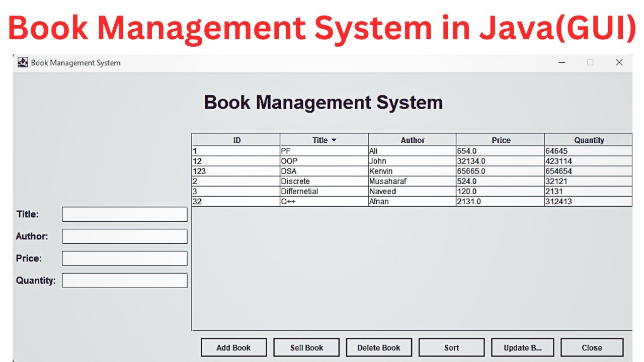
Task: Focus the Author input field
Action: [x=125, y=236]
